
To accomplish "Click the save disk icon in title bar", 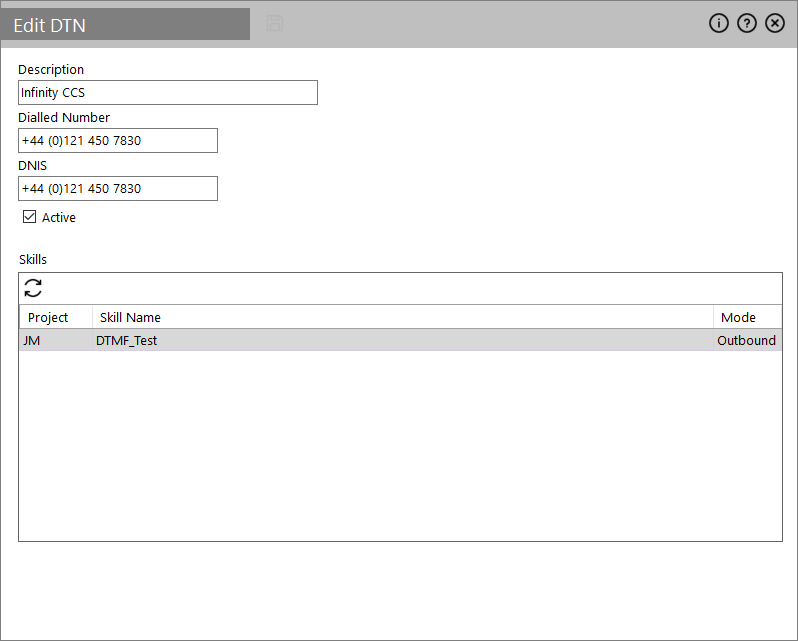I will (x=274, y=23).
